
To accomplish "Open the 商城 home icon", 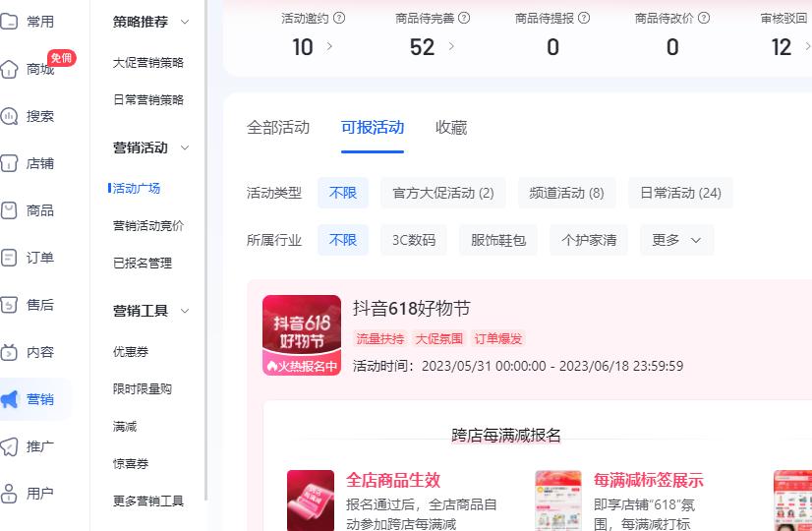I will tap(9, 69).
